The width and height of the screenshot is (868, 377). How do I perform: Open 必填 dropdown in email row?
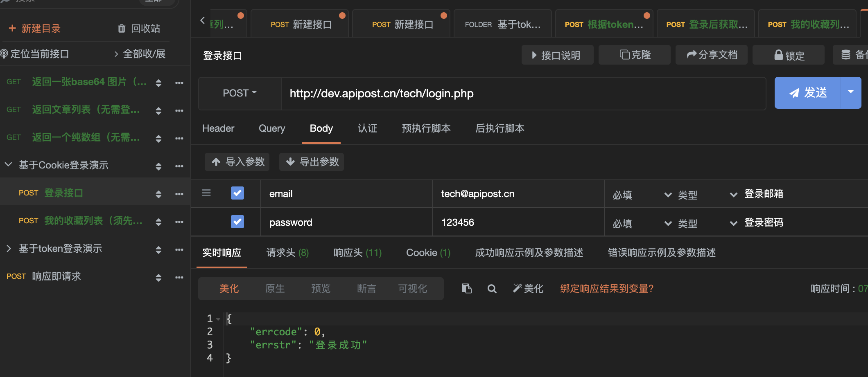(x=642, y=195)
